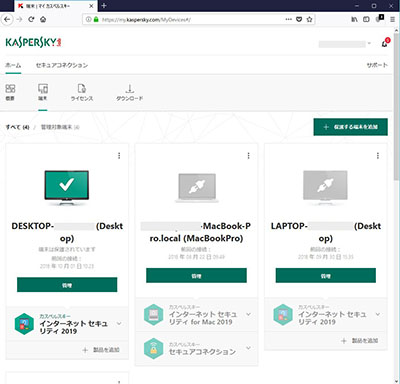Click the MacBook-Pro.local (MacBookPro) device name

[196, 232]
